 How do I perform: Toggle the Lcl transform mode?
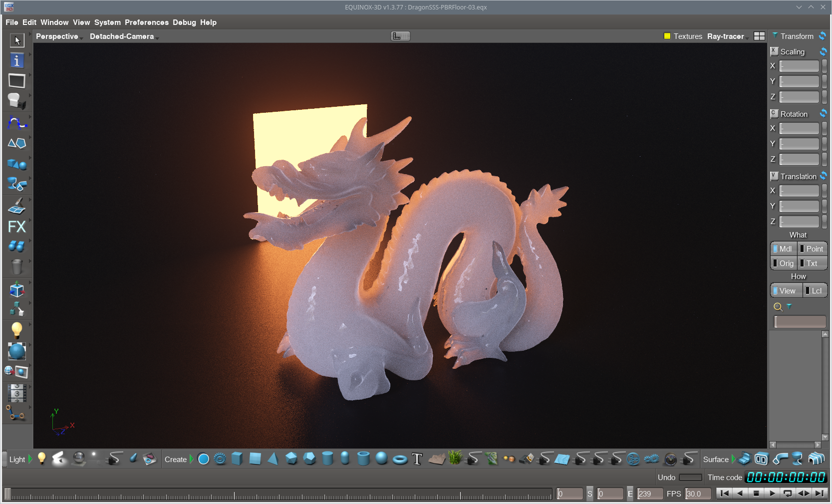click(x=815, y=291)
